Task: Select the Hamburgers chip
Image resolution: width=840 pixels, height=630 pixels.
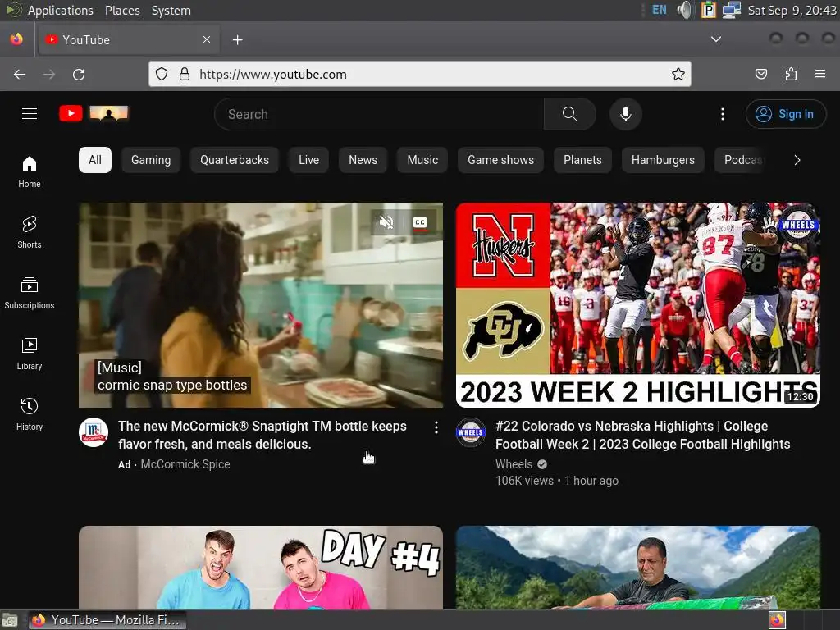Action: [663, 160]
